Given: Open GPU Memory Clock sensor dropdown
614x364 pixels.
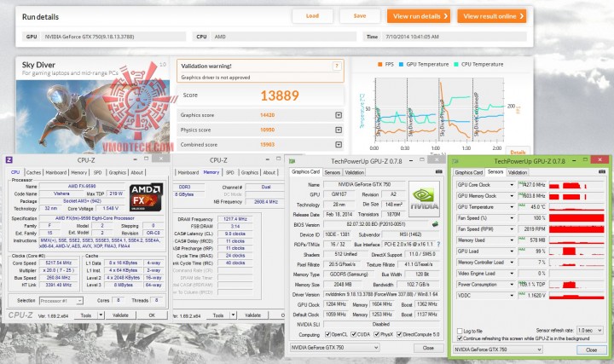Looking at the screenshot, I should point(512,196).
